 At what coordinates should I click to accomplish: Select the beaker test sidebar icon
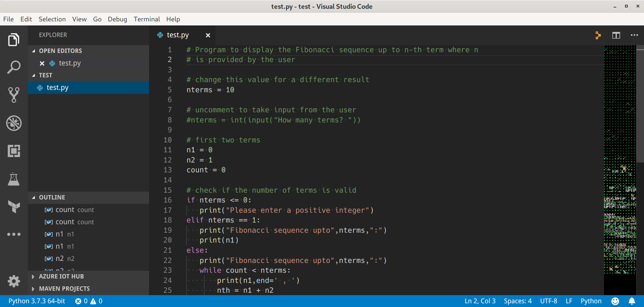click(14, 179)
